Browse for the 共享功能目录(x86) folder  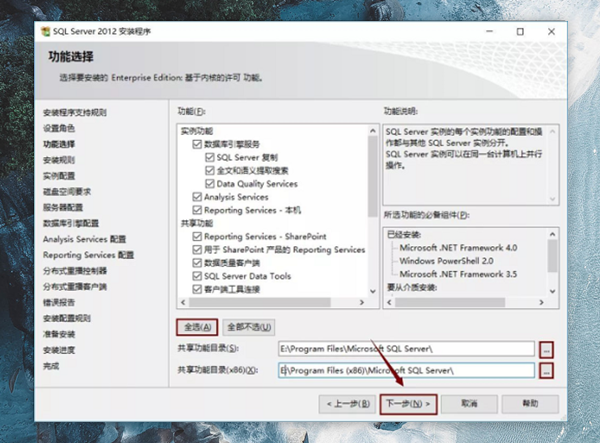[546, 371]
